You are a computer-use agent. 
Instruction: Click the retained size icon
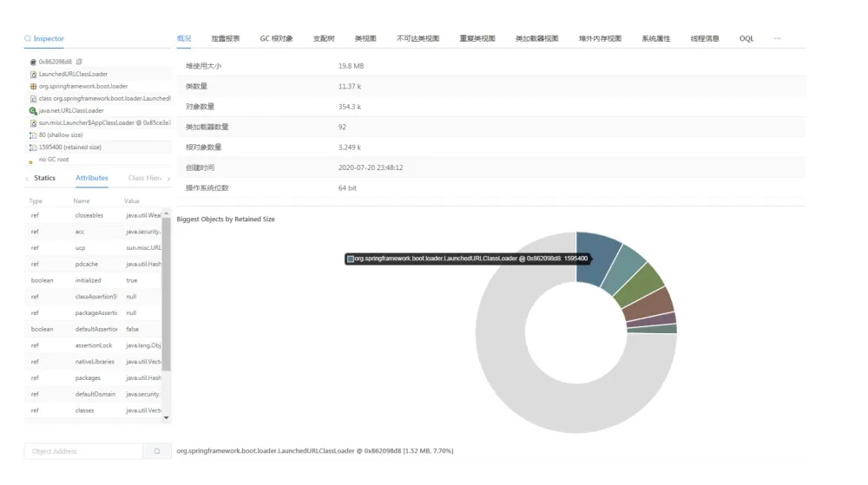(x=33, y=147)
